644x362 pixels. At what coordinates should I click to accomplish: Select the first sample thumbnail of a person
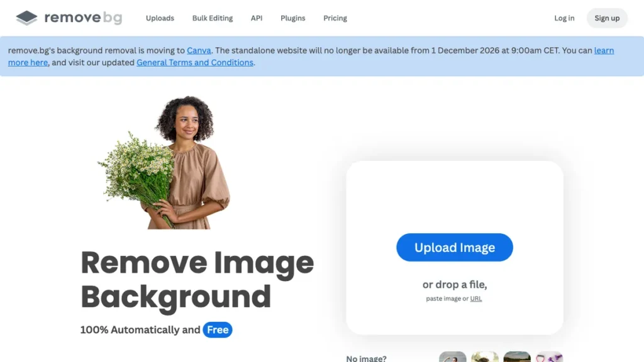453,357
